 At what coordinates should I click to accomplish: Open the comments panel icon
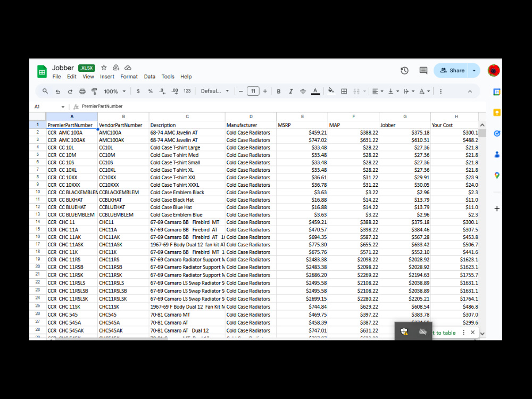(x=423, y=71)
